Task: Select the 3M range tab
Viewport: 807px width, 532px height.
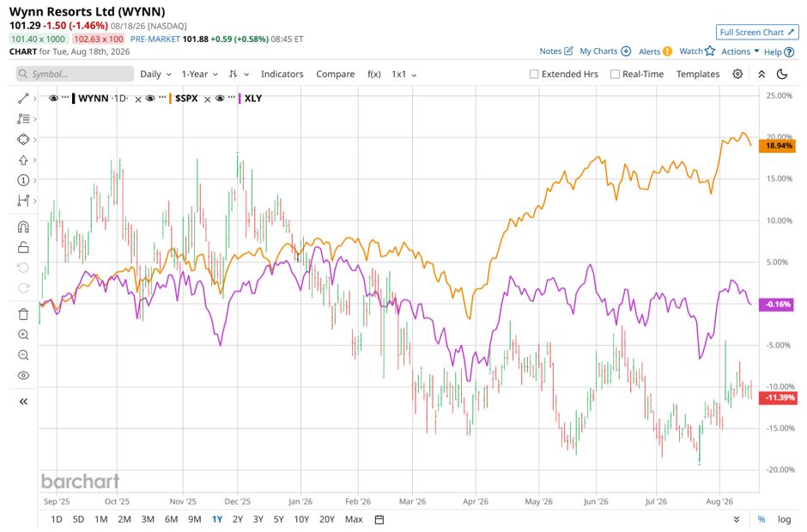Action: (x=148, y=519)
